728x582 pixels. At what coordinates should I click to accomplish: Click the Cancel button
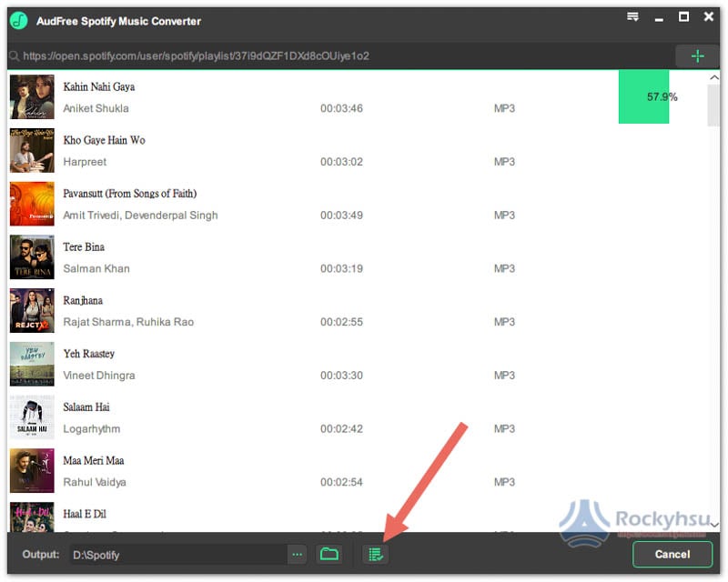coord(672,554)
